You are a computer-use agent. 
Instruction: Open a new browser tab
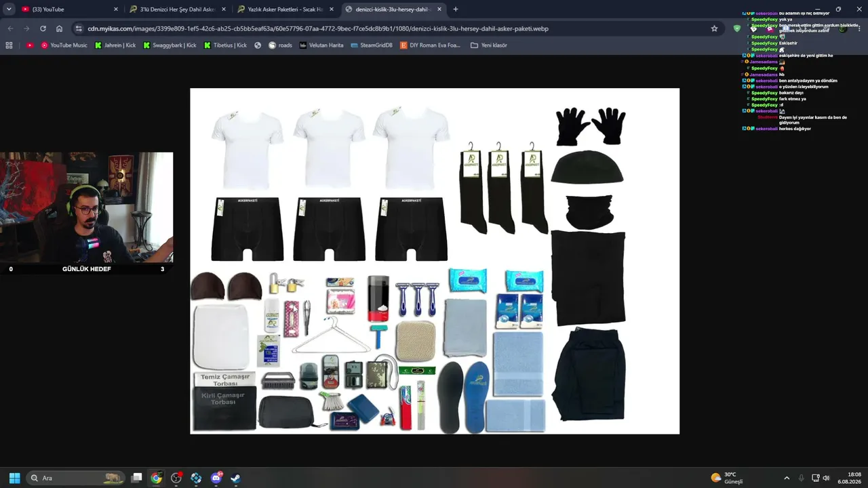pos(456,9)
